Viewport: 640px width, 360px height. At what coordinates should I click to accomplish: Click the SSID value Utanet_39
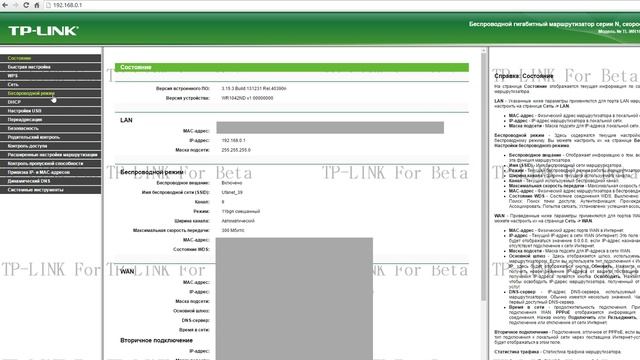point(232,192)
